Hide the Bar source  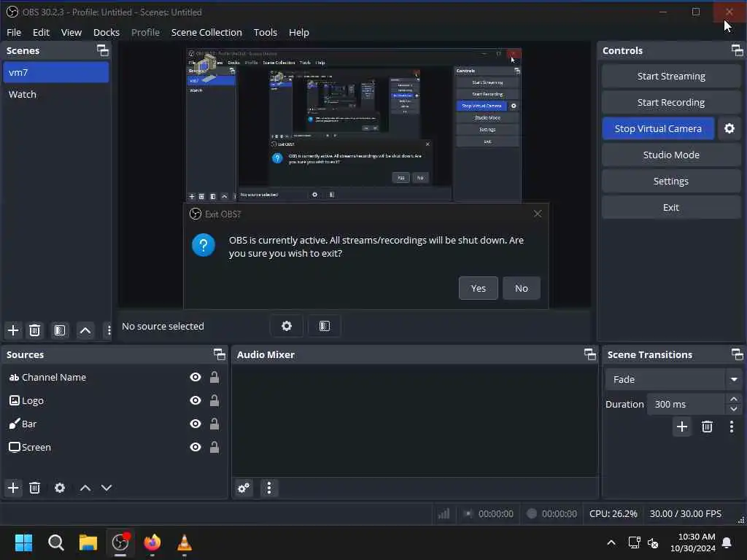pos(196,424)
